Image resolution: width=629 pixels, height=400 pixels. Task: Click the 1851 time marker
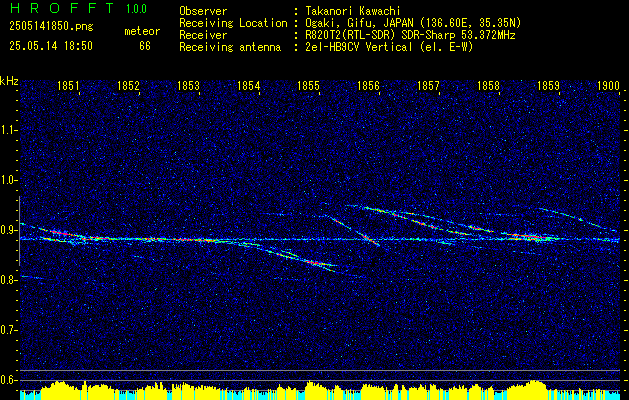[68, 86]
